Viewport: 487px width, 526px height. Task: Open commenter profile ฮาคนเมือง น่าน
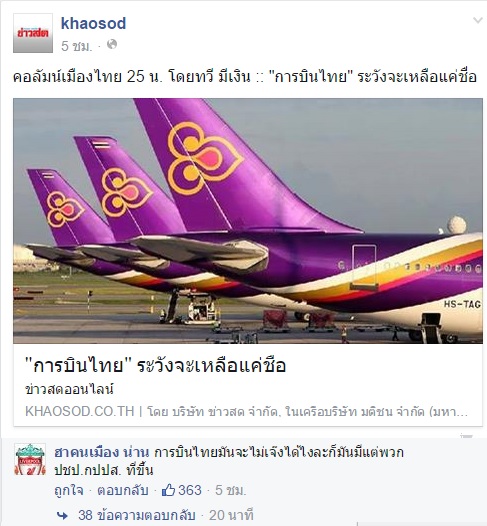coord(102,453)
